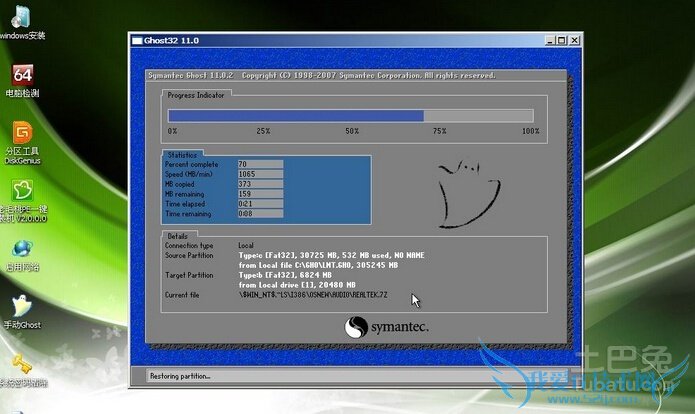Click the Time elapsed value 0:21
This screenshot has height=414, width=695.
click(x=260, y=204)
